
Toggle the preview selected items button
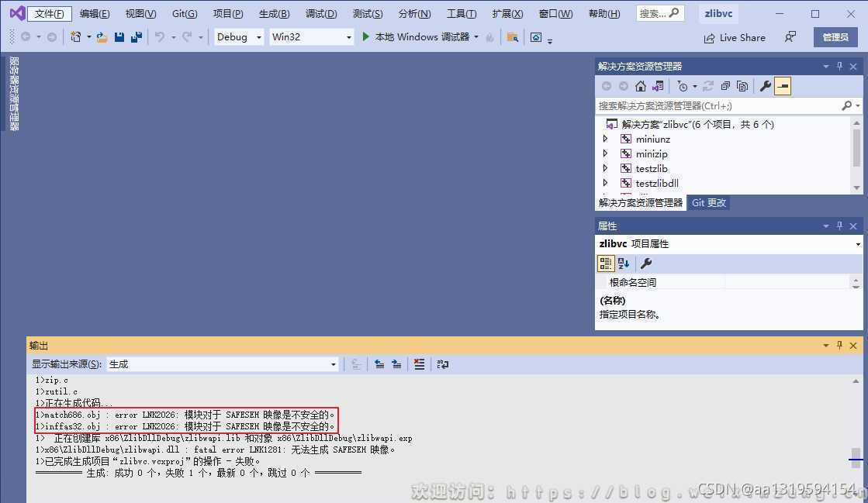[x=783, y=86]
